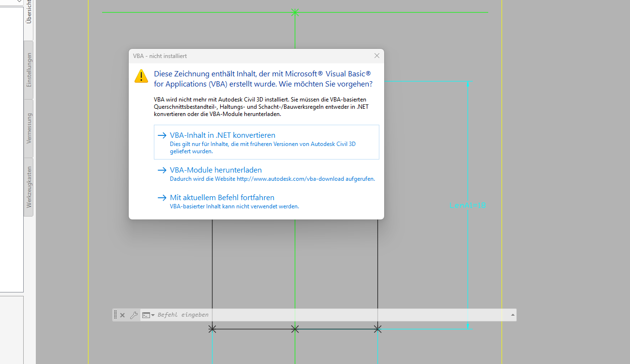
Task: Close the command line with X icon
Action: (x=122, y=315)
